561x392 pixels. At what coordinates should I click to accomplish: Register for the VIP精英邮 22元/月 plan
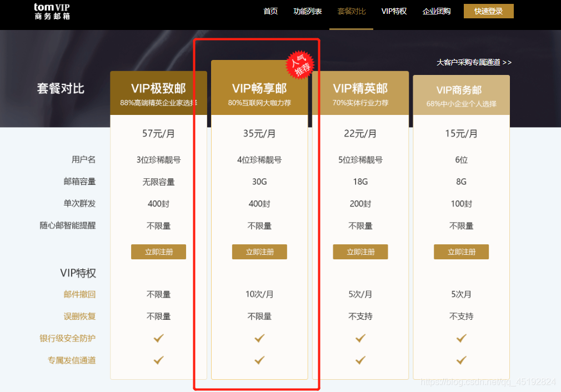360,252
